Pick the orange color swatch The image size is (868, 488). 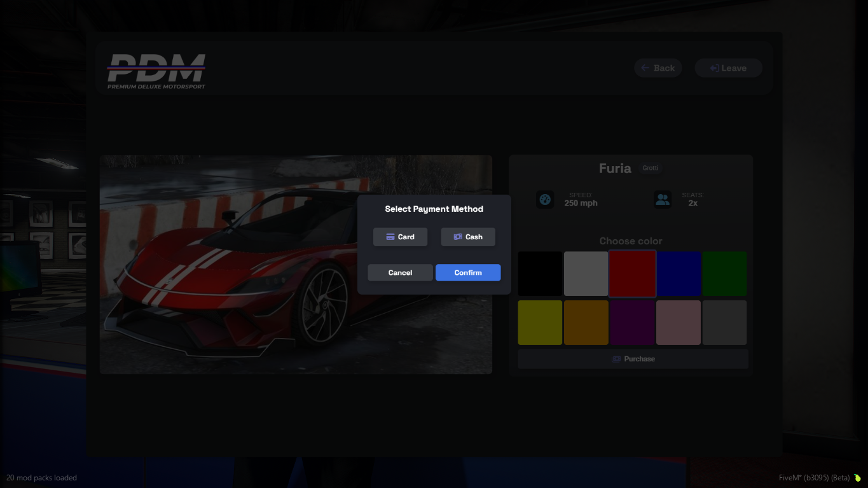click(x=586, y=323)
